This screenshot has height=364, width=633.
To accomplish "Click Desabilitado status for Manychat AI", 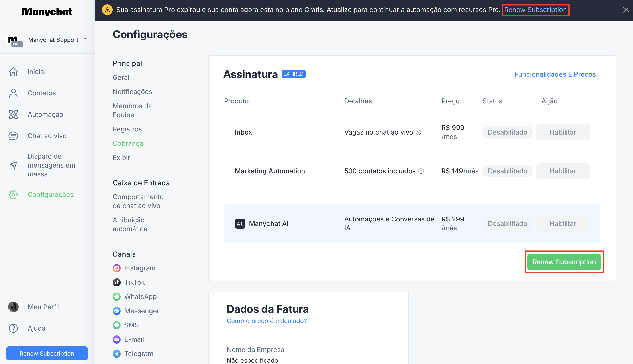I will pyautogui.click(x=507, y=223).
